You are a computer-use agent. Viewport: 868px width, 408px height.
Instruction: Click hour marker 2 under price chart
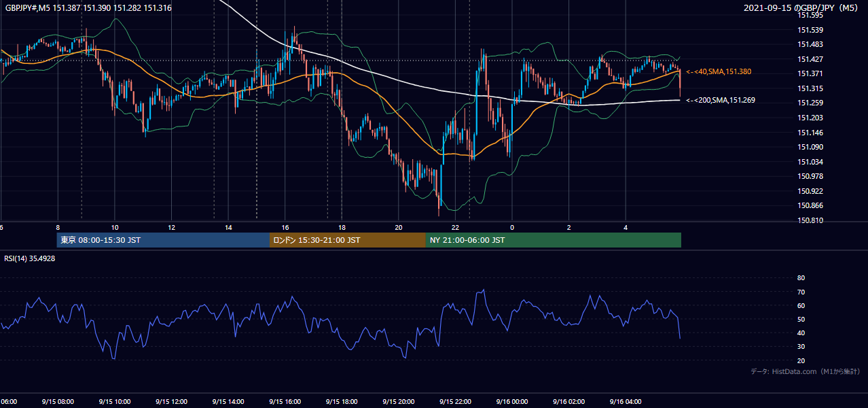(x=568, y=227)
